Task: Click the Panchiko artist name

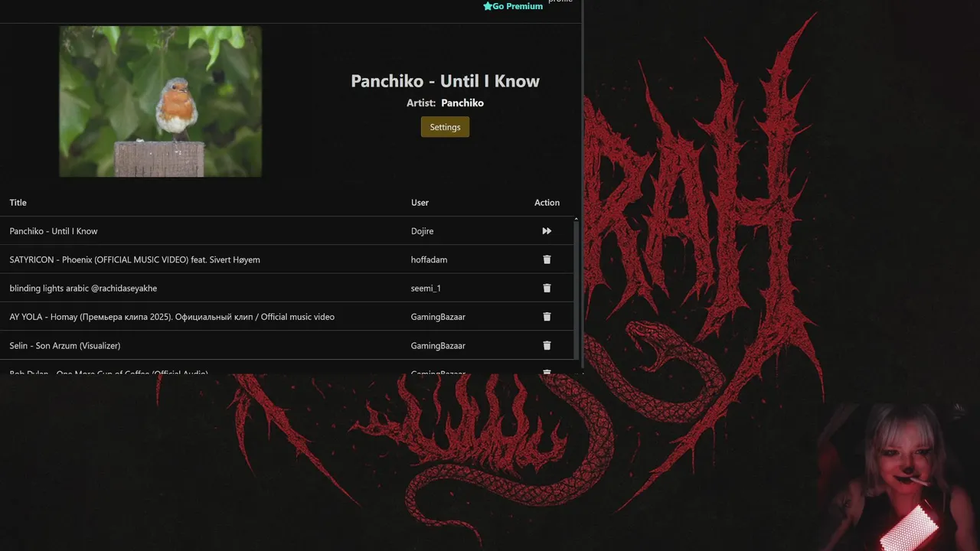Action: tap(462, 103)
